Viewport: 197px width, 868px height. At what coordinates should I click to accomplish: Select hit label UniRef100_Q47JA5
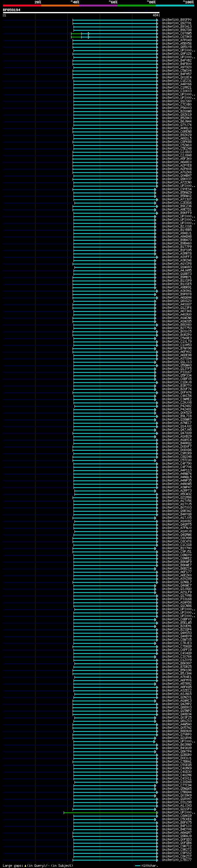point(176,430)
